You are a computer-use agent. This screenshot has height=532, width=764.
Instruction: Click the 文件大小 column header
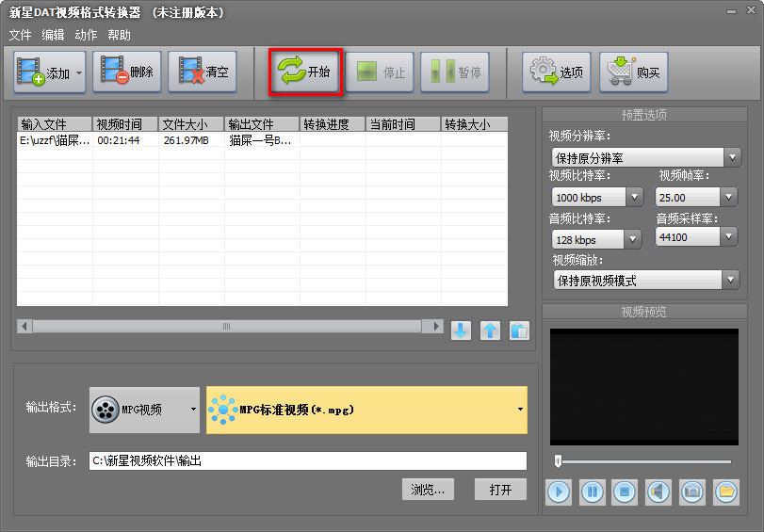[191, 124]
